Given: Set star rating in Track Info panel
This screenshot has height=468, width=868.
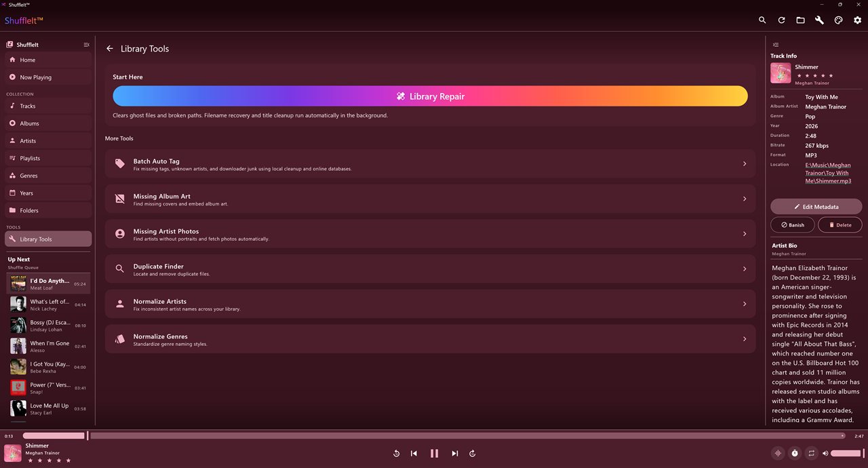Looking at the screenshot, I should pyautogui.click(x=814, y=75).
